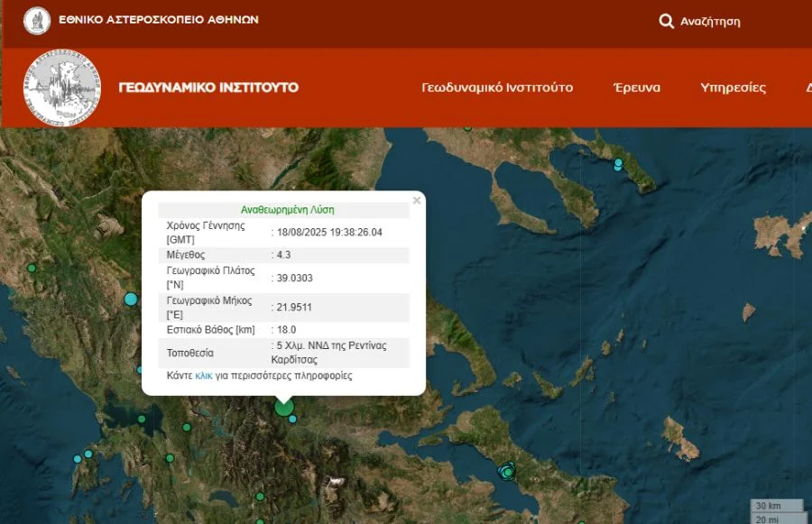
Task: Click the ΕΘΝΙΚΟ ΑΣΤΕΡΟΣΚΟΠΕΙΟ ΑΘΗΝΩΝ header link
Action: coord(159,19)
